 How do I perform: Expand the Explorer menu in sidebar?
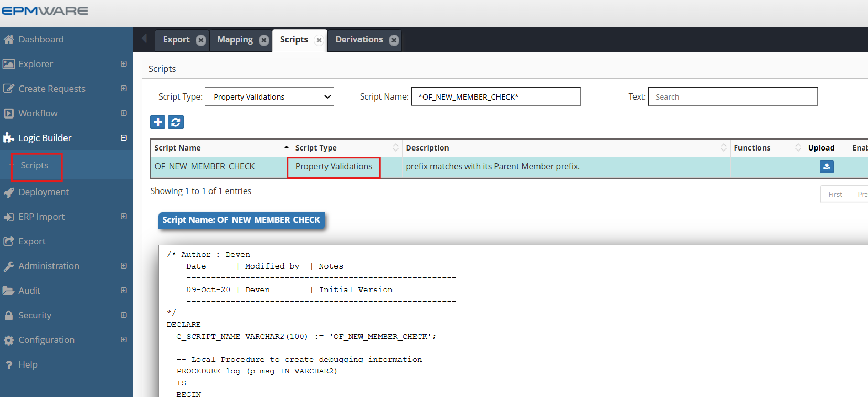[x=124, y=64]
